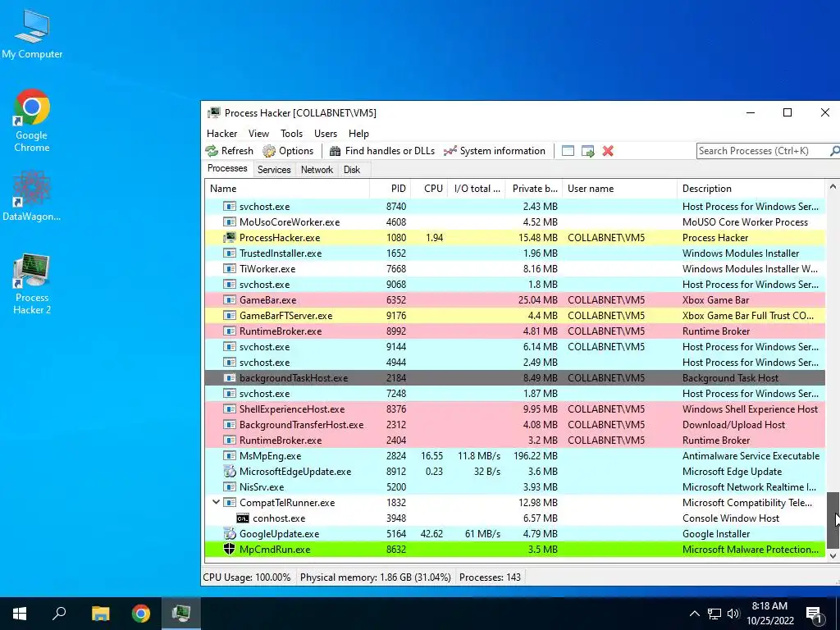
Task: Select the TrustedInstaller.exe row
Action: pyautogui.click(x=515, y=253)
